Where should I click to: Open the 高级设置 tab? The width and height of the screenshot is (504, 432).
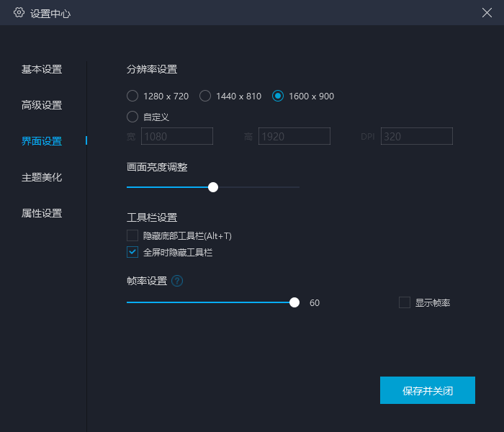[x=42, y=105]
